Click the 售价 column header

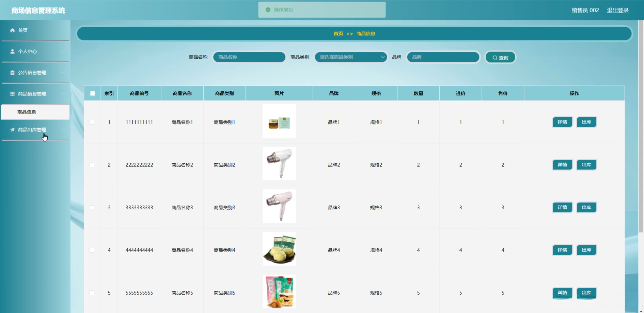503,93
